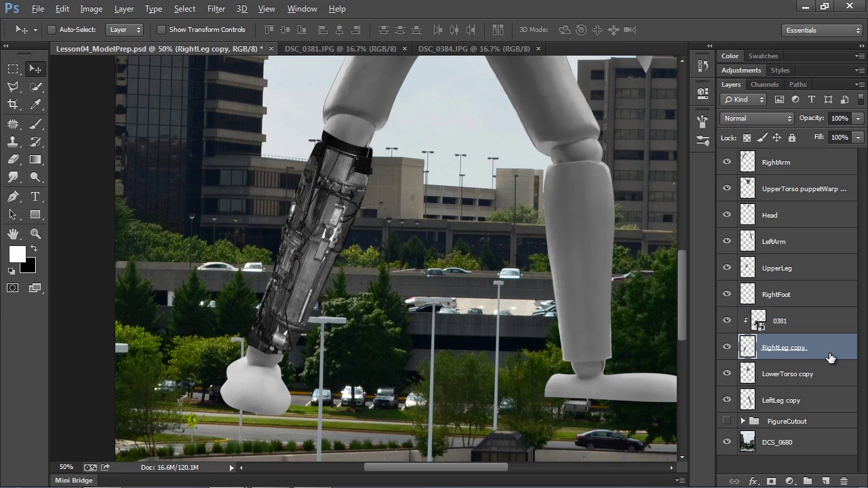Select the LowerTorso copy layer
868x488 pixels.
(787, 374)
